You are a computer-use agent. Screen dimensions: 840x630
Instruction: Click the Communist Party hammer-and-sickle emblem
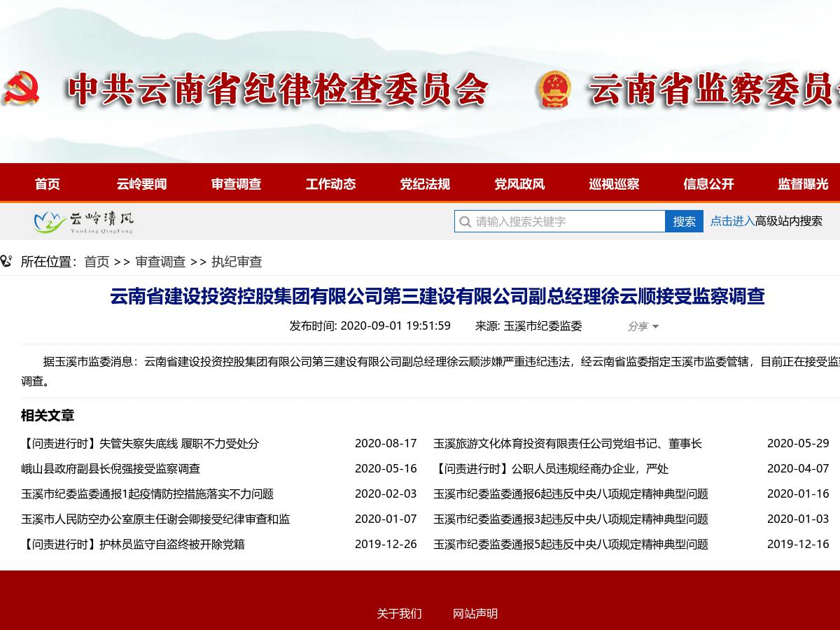[x=22, y=89]
